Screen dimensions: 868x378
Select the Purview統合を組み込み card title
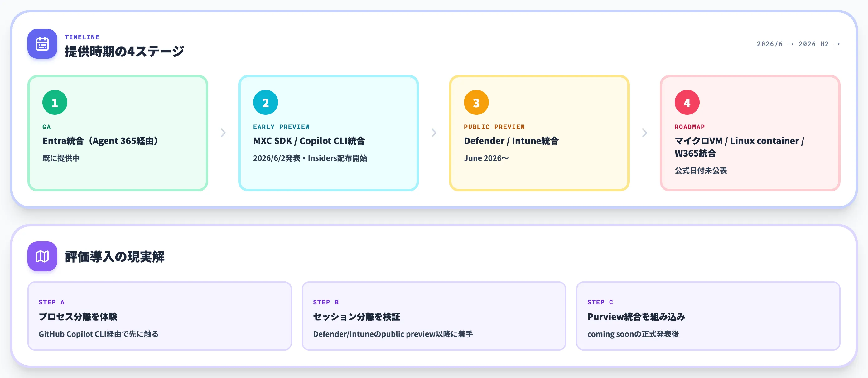636,317
